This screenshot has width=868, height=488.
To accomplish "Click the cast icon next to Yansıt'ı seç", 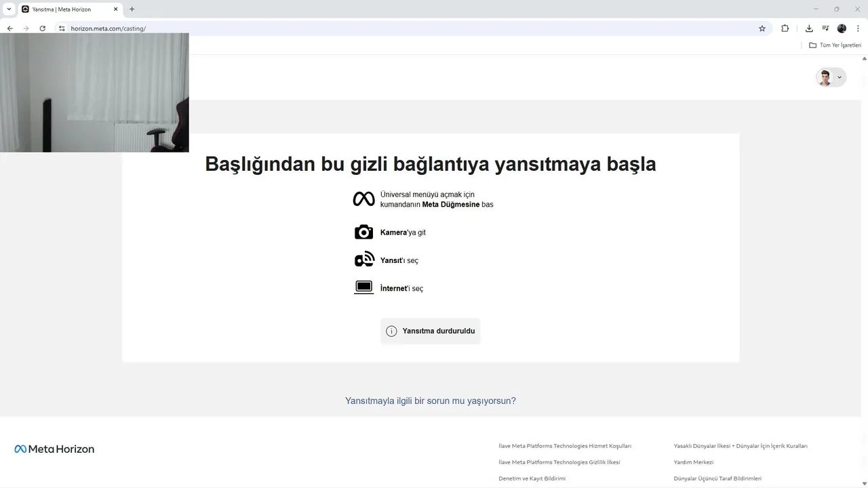I will click(364, 260).
